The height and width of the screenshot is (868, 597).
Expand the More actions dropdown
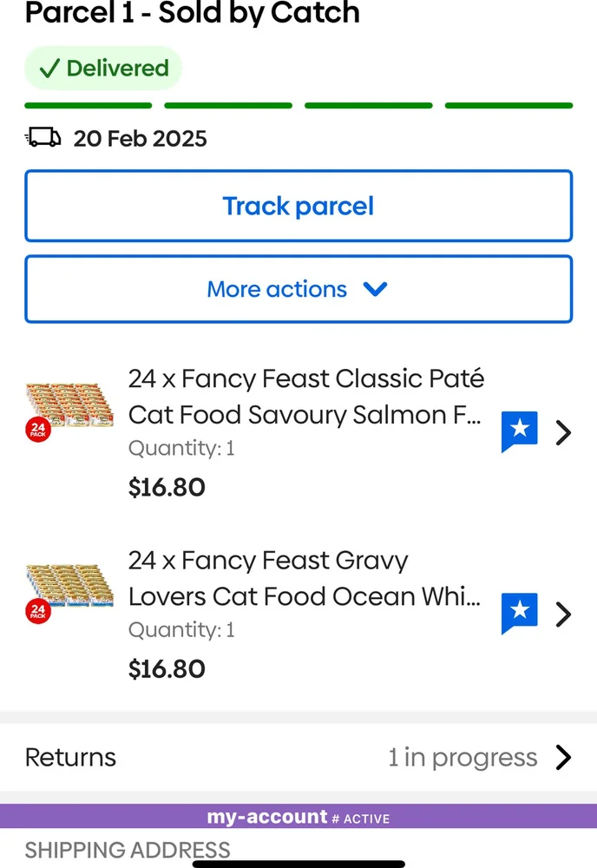[x=298, y=289]
